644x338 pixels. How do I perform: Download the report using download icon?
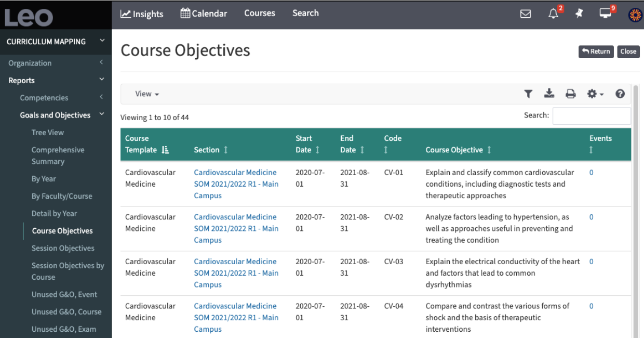(x=549, y=94)
